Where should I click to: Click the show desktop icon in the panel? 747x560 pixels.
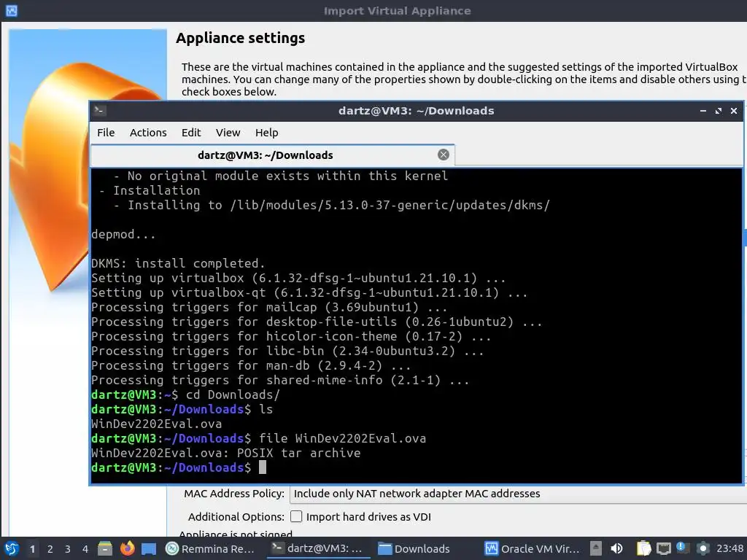(149, 549)
